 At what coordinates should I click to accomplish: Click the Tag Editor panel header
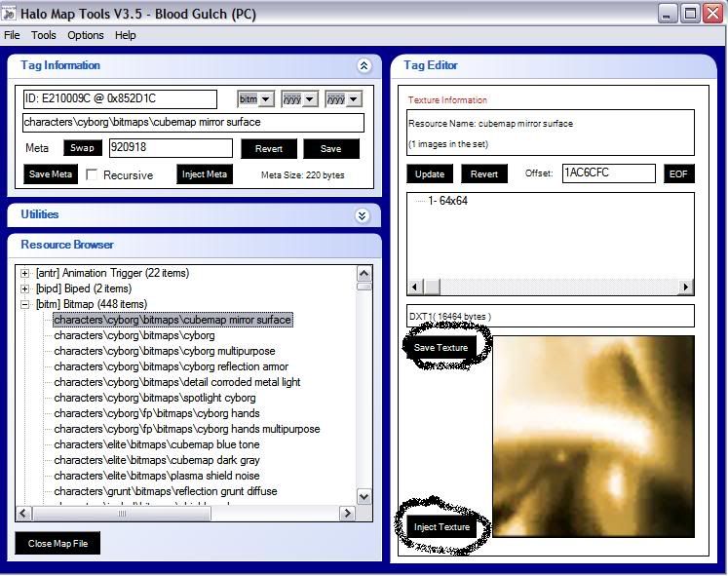[x=554, y=66]
